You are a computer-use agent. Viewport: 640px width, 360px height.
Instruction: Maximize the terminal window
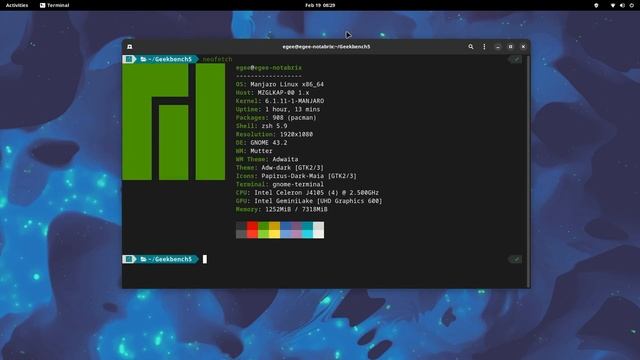pos(510,47)
